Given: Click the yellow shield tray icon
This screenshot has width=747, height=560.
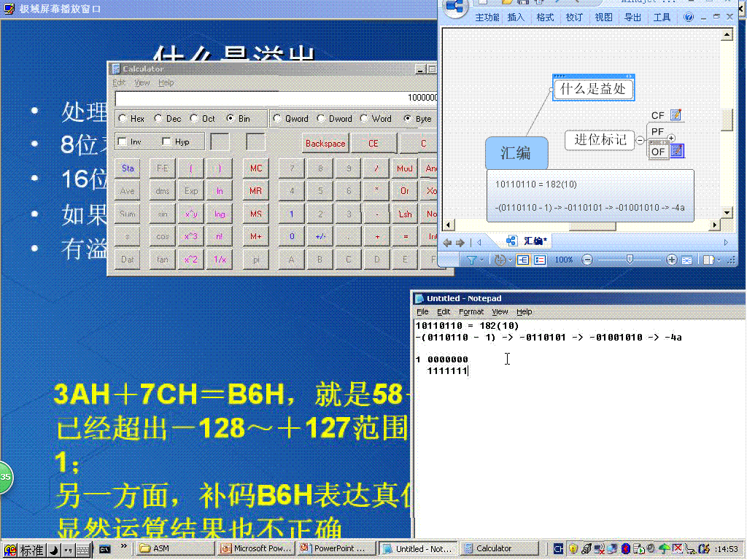Looking at the screenshot, I should pyautogui.click(x=573, y=548).
